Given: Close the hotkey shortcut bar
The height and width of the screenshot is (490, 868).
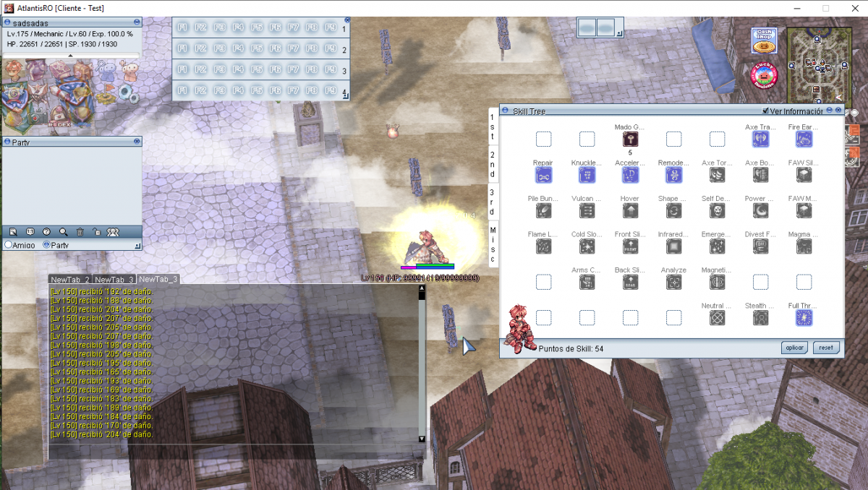Looking at the screenshot, I should (347, 20).
